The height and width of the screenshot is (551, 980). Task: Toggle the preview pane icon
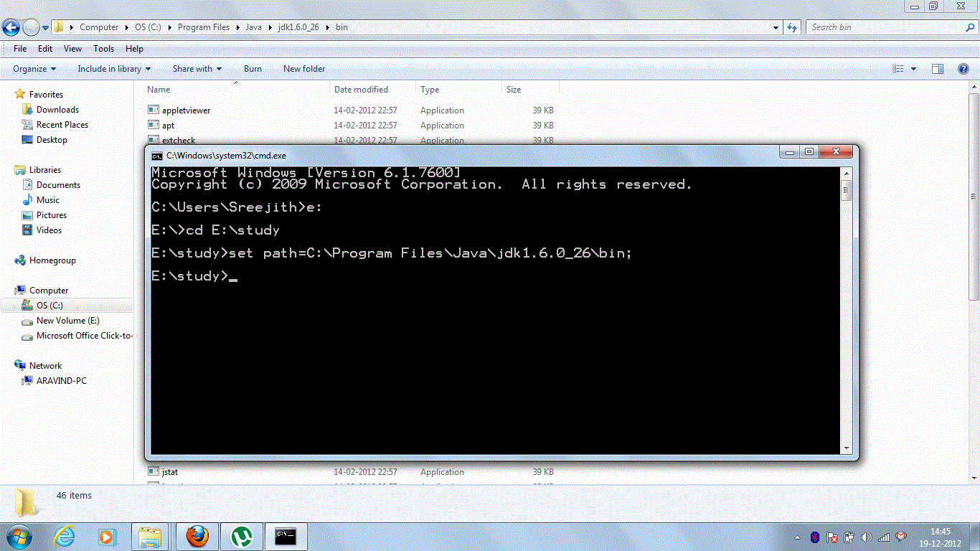pos(938,68)
